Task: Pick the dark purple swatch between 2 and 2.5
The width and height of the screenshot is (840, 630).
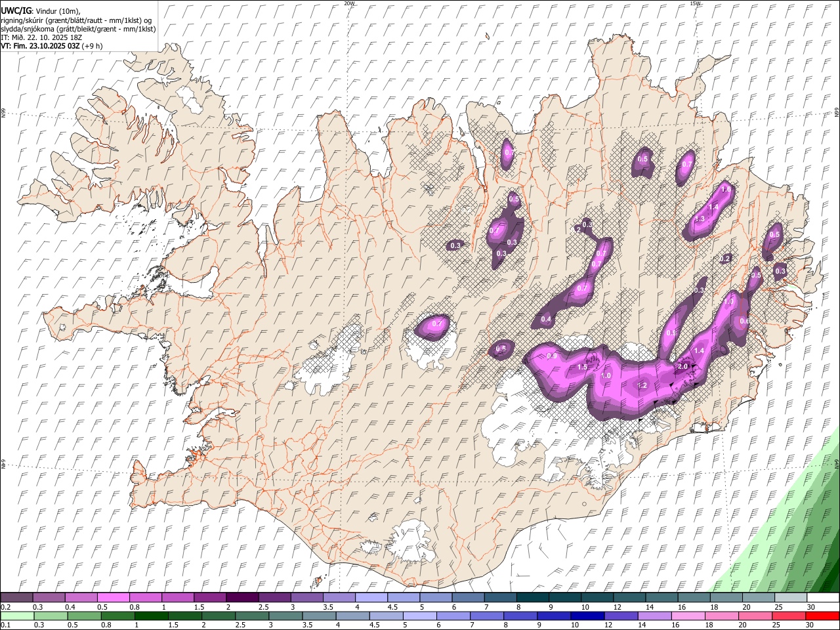Action: [242, 598]
